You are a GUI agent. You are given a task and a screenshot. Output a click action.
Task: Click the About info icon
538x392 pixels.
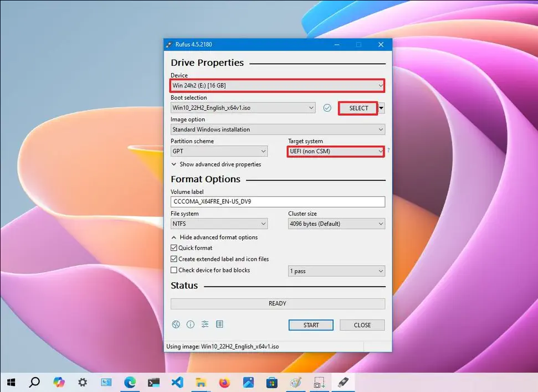click(191, 324)
